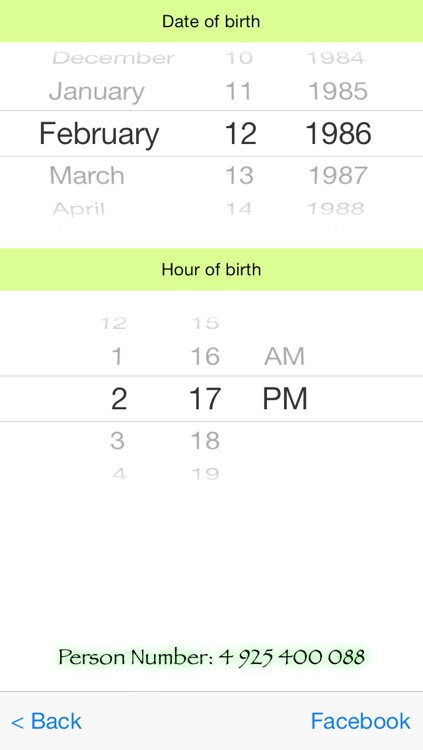Tap PM in the time picker
Viewport: 423px width, 750px height.
click(285, 399)
